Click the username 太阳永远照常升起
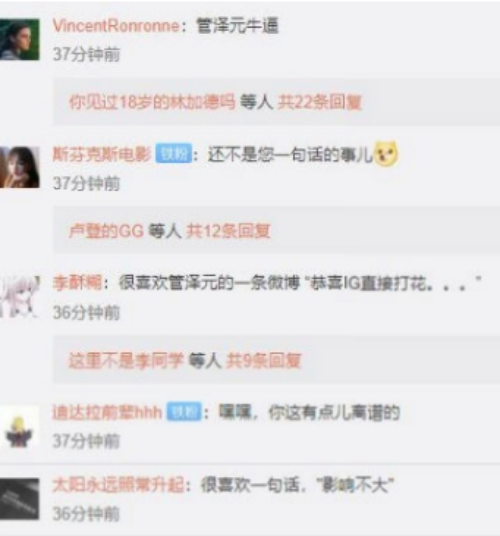 (x=118, y=485)
